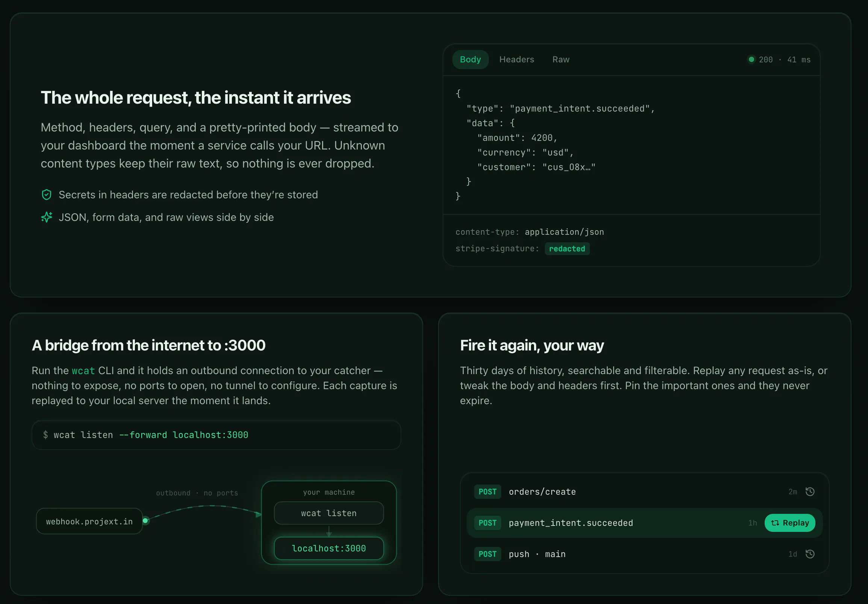This screenshot has height=604, width=868.
Task: Open the Headers tab
Action: coord(516,59)
